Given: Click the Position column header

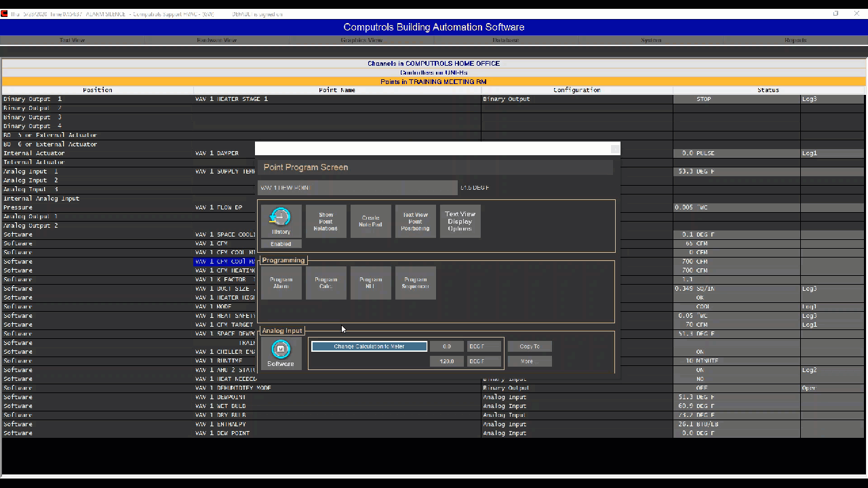Looking at the screenshot, I should tap(98, 90).
